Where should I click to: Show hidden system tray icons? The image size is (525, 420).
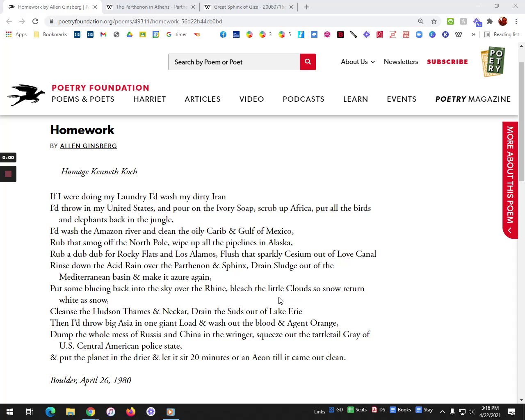(442, 412)
